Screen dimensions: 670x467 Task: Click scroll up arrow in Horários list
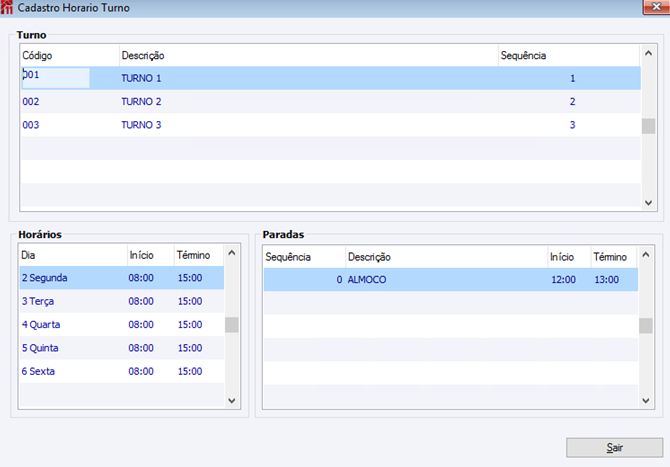232,253
